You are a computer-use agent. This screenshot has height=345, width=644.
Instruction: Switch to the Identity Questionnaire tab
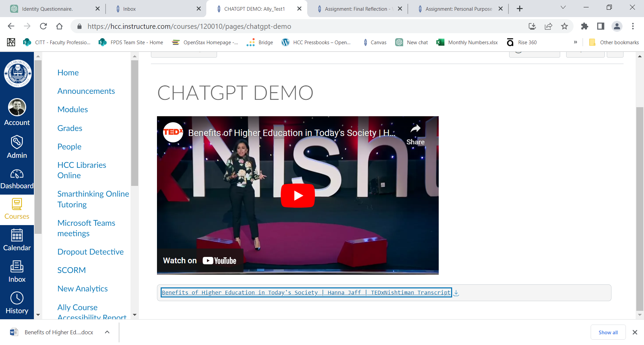pyautogui.click(x=47, y=9)
